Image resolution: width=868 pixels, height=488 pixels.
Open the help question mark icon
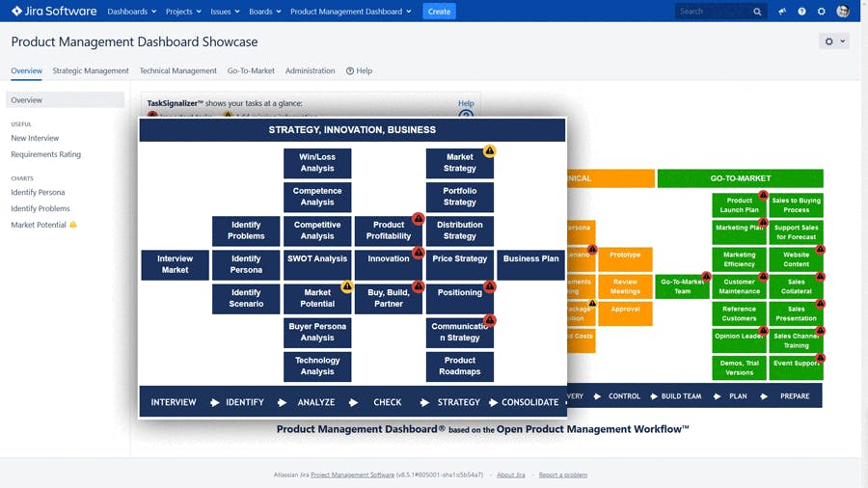(801, 11)
